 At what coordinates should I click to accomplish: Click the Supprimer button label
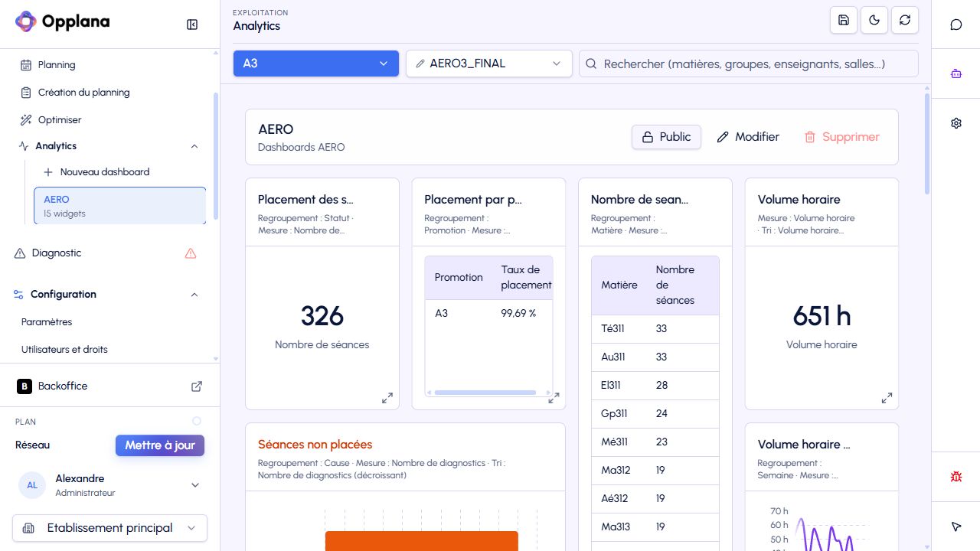851,137
